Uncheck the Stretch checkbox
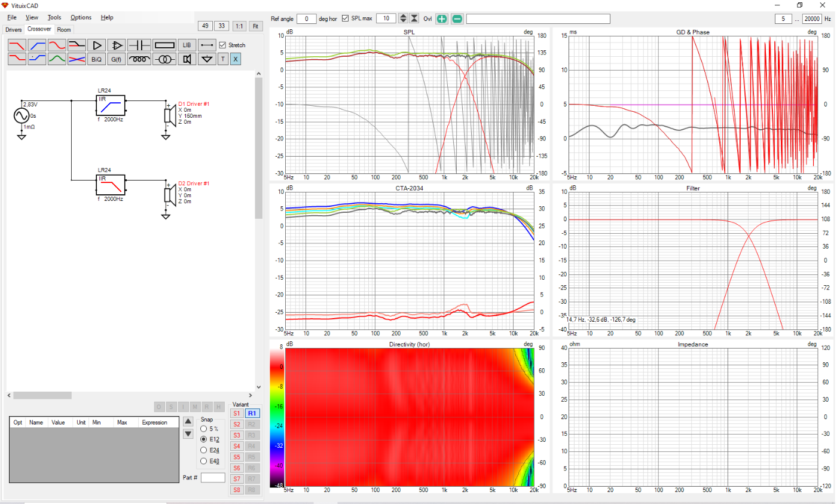The height and width of the screenshot is (504, 837). coord(223,45)
